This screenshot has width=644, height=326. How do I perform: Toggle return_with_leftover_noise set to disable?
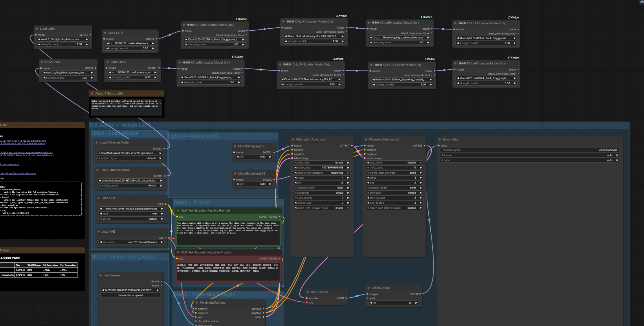tap(394, 208)
